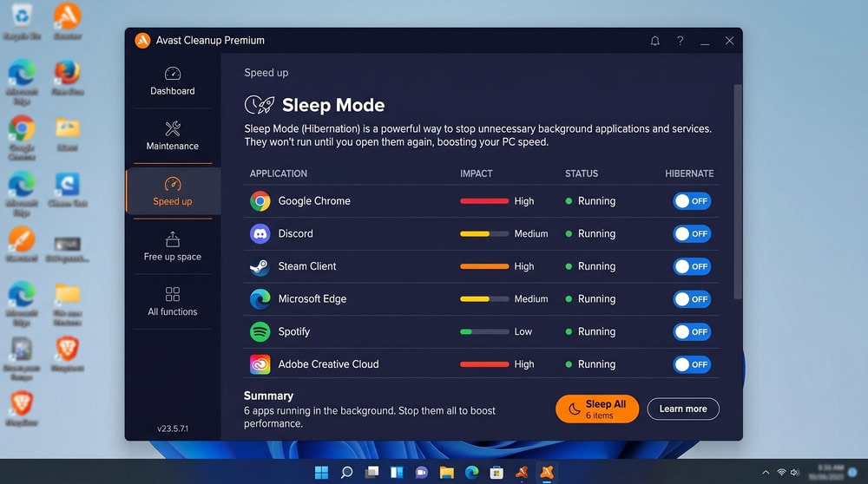Viewport: 868px width, 484px height.
Task: Switch on hibernate for Spotify
Action: 692,331
